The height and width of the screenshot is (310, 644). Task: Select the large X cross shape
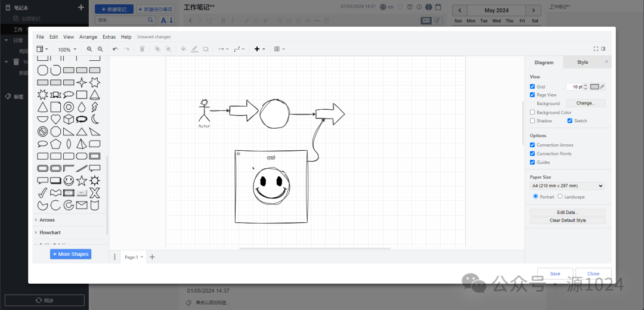[x=95, y=193]
